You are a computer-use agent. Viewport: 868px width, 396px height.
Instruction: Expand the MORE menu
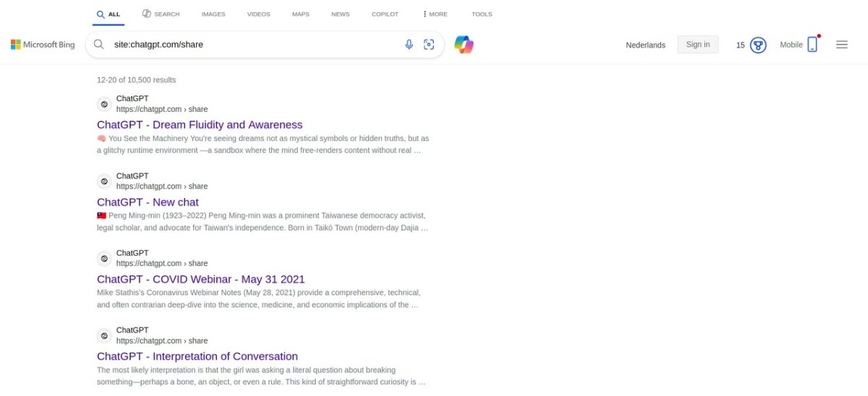tap(435, 14)
